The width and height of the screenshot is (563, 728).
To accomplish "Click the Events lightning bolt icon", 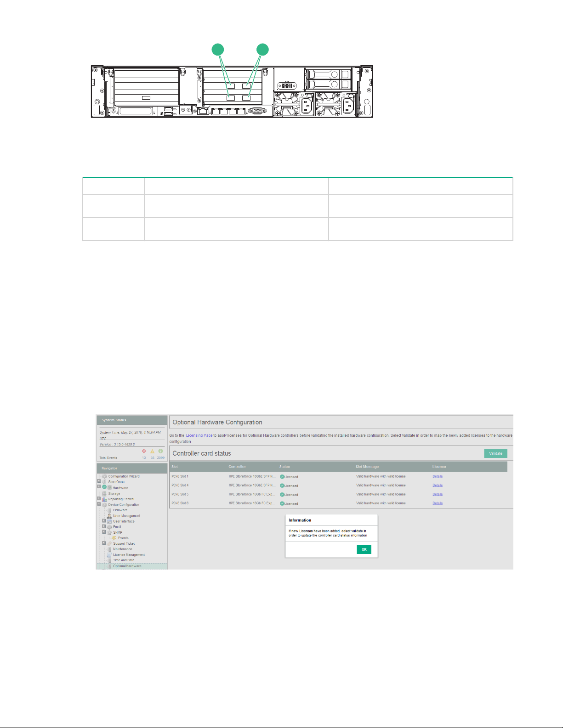I will tap(114, 538).
